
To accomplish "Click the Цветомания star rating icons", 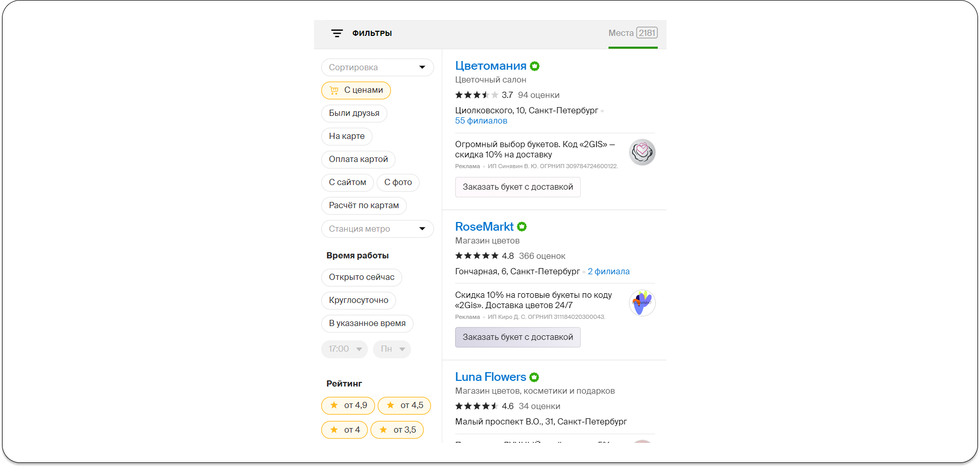I will [x=476, y=95].
